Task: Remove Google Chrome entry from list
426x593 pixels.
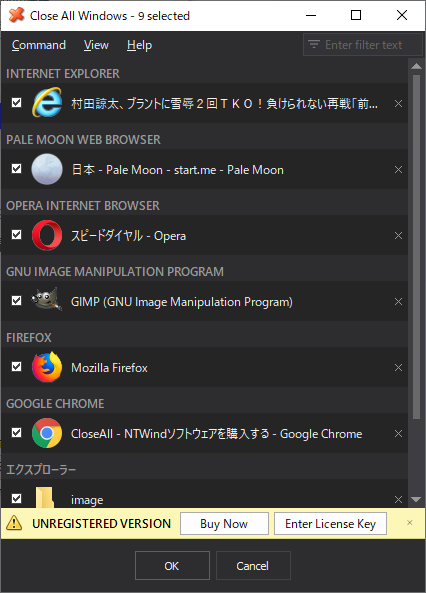Action: coord(398,433)
